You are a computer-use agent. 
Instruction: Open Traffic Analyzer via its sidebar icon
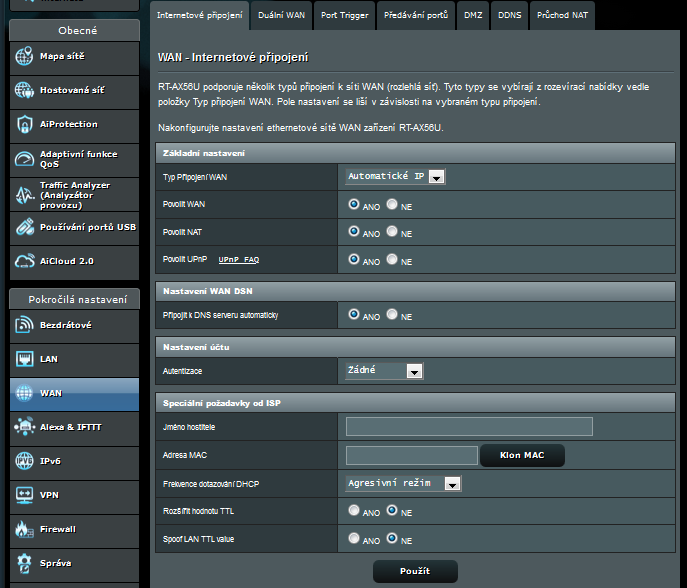tap(24, 193)
